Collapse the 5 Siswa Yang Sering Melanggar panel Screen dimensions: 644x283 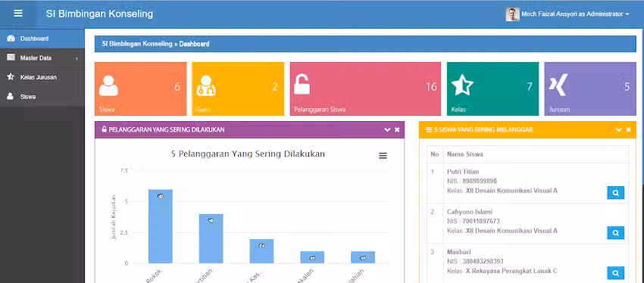(x=618, y=129)
